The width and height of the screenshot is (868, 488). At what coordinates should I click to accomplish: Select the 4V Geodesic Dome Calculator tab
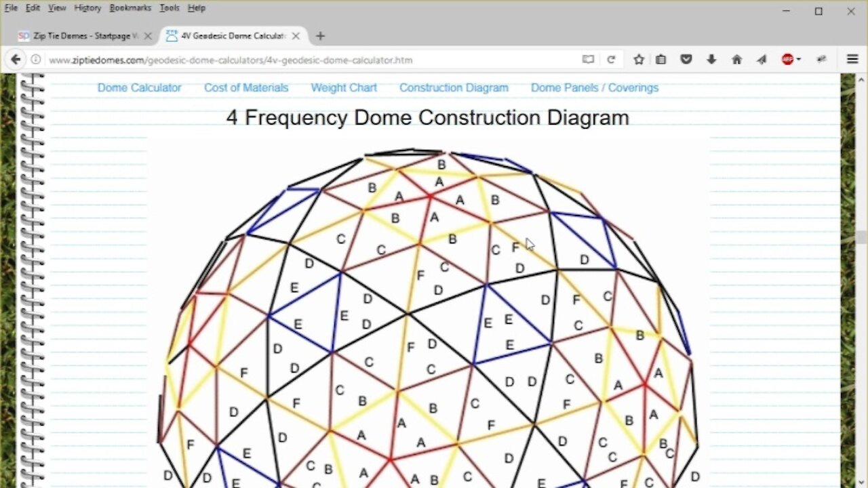pyautogui.click(x=234, y=36)
